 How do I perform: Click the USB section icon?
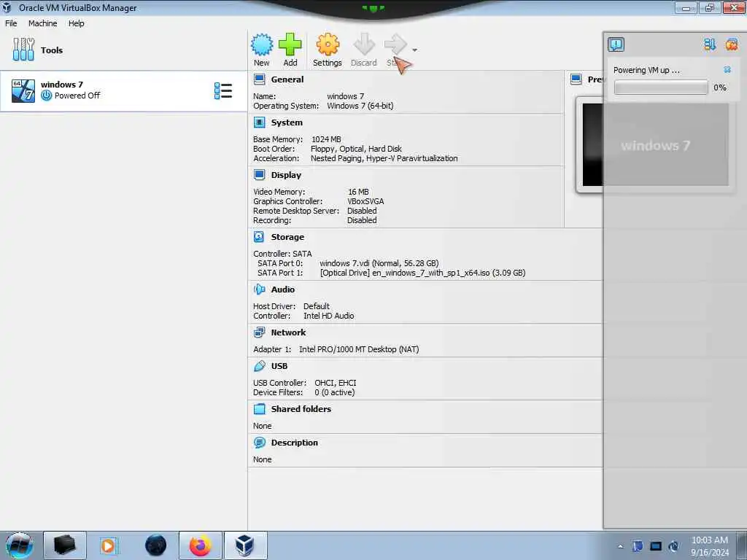(x=259, y=366)
